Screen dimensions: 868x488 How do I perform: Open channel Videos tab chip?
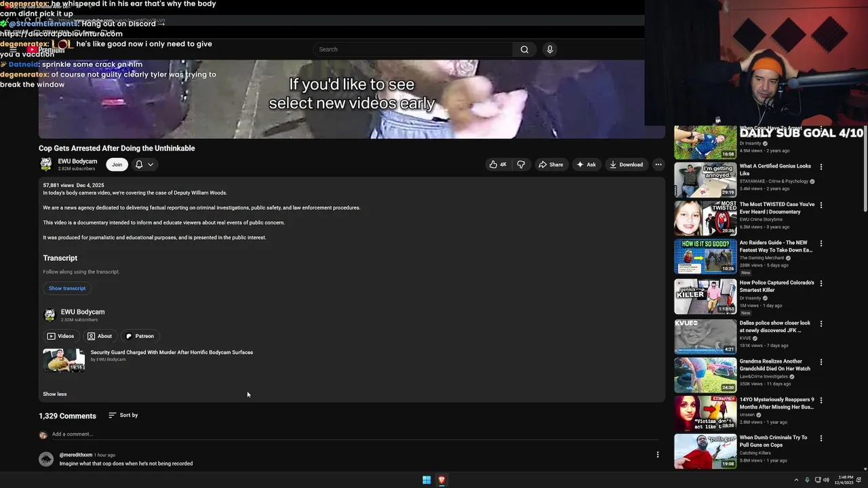click(x=60, y=336)
